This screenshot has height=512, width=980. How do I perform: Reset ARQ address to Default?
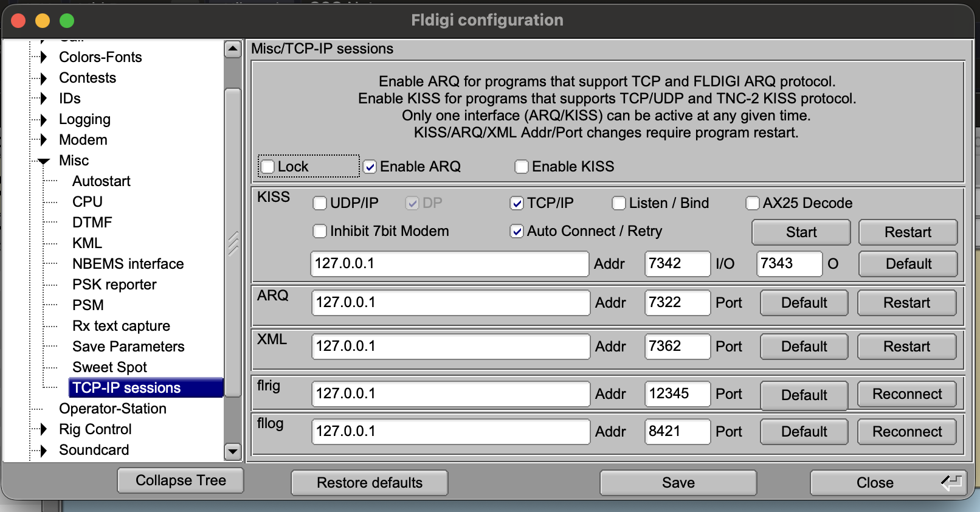(804, 303)
